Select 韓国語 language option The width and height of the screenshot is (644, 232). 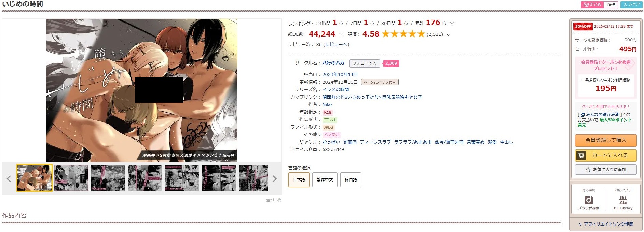(x=351, y=180)
